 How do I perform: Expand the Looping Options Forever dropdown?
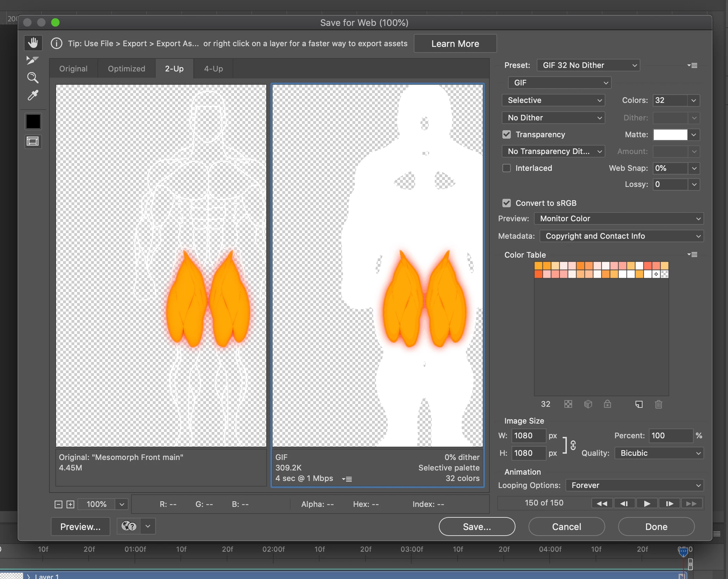tap(634, 485)
